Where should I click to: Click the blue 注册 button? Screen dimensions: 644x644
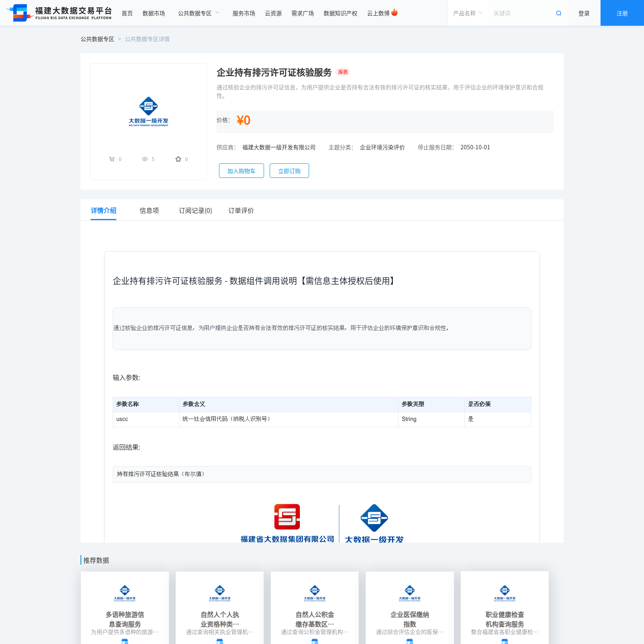[x=622, y=13]
